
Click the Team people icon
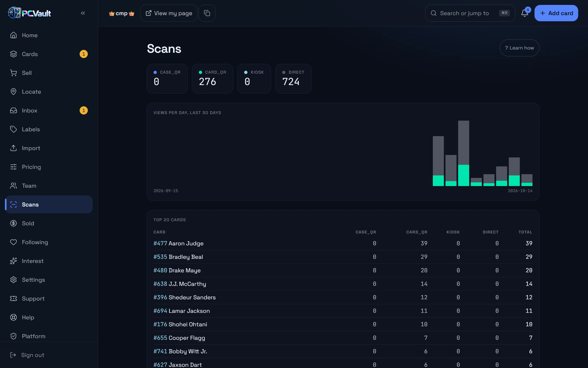(x=13, y=186)
